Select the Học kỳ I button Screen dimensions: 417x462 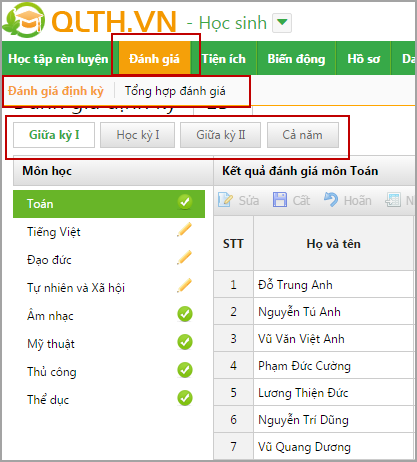click(x=137, y=135)
